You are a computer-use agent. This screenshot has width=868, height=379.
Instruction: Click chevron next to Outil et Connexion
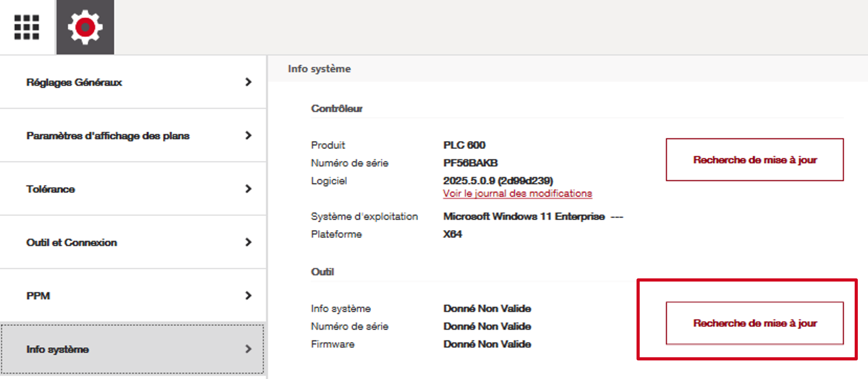click(248, 242)
